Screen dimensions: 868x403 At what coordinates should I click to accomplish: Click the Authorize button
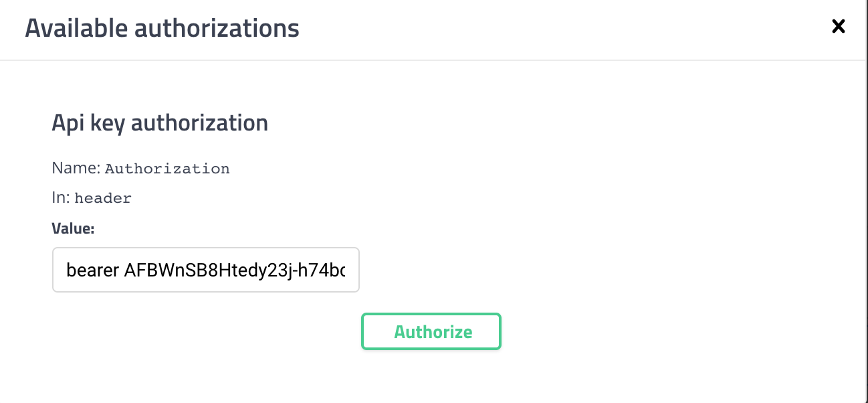tap(431, 331)
